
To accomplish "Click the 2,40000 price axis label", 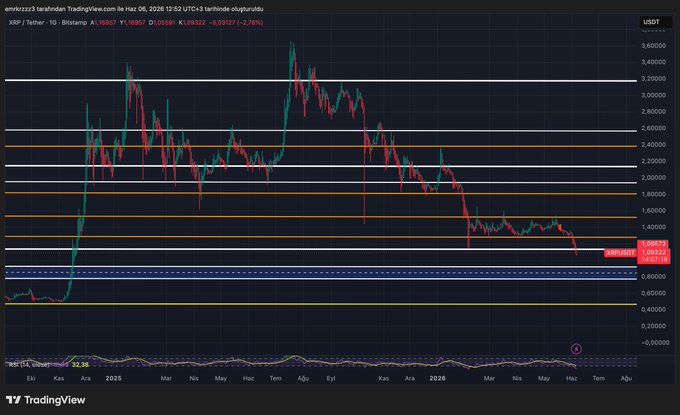I will coord(653,144).
